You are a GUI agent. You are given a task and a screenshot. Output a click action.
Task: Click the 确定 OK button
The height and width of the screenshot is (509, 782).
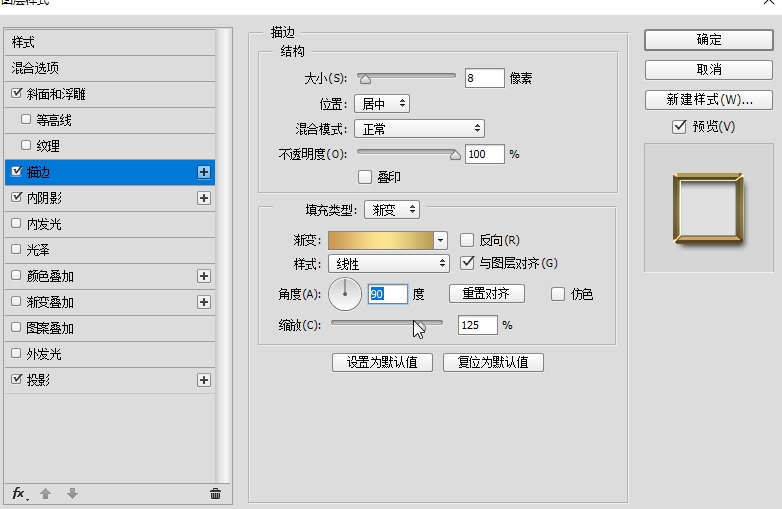coord(709,40)
